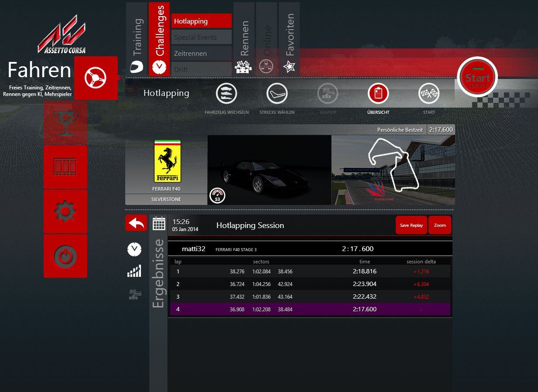Click the Gegner opponents icon

click(x=328, y=93)
